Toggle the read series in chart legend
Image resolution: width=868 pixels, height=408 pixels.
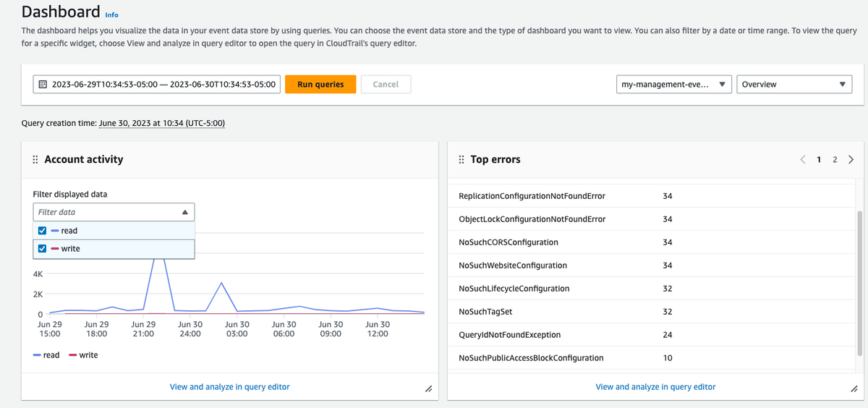[46, 355]
